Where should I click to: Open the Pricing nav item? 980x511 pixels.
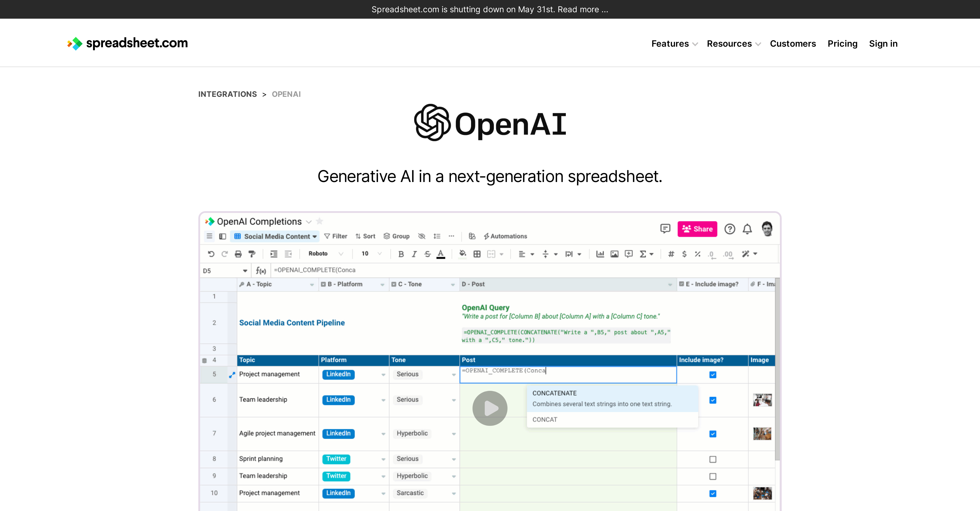pyautogui.click(x=842, y=44)
